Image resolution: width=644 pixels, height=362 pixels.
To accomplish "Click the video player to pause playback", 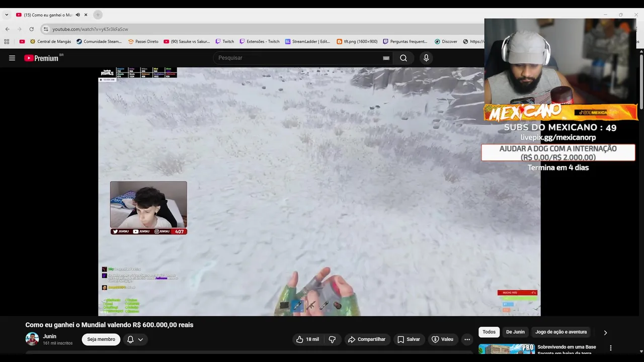I will (x=319, y=192).
